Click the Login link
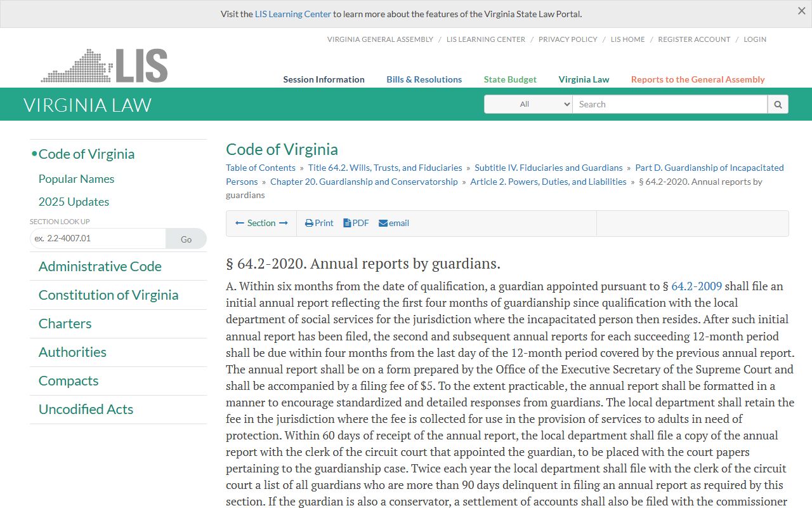 coord(755,39)
